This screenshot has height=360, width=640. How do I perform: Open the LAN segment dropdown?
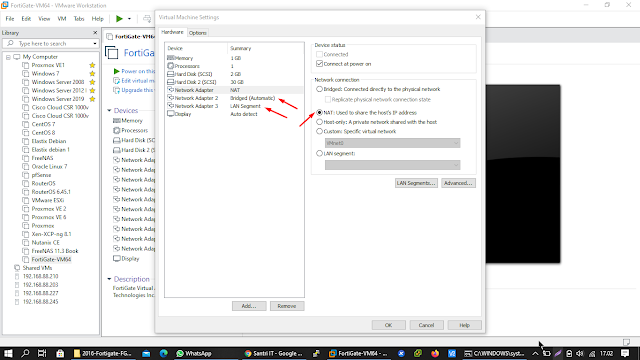click(393, 165)
